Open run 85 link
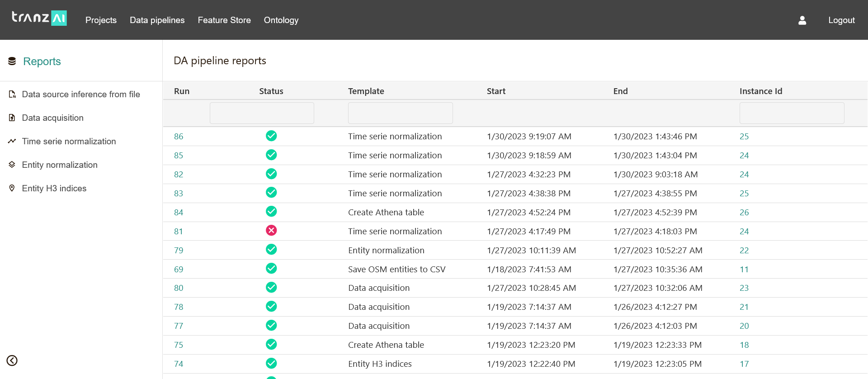Screen dimensions: 868x379 coord(179,156)
